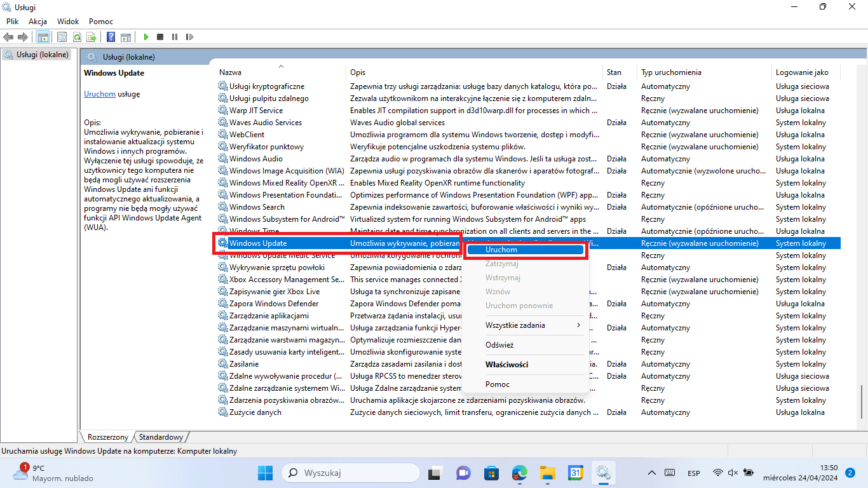Click the Pause service toolbar icon
The width and height of the screenshot is (868, 488).
(x=175, y=37)
